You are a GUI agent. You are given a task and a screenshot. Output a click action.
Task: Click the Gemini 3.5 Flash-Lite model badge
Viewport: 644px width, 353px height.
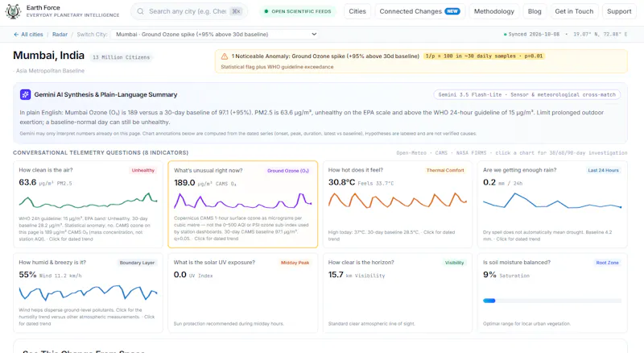527,95
